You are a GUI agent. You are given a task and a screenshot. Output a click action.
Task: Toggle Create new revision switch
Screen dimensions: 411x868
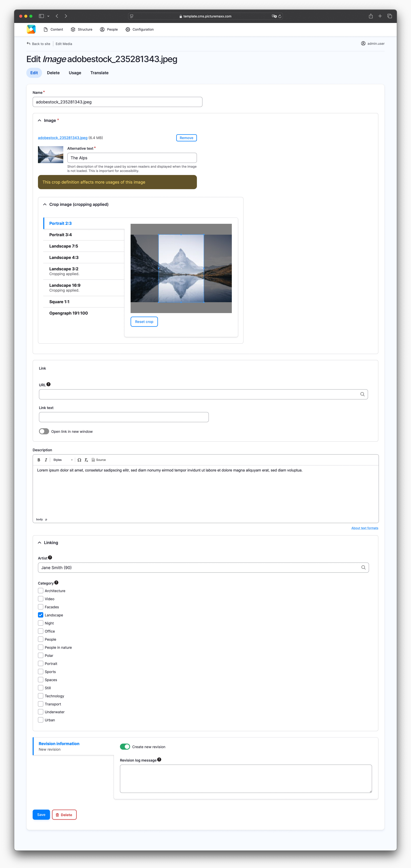(x=125, y=747)
